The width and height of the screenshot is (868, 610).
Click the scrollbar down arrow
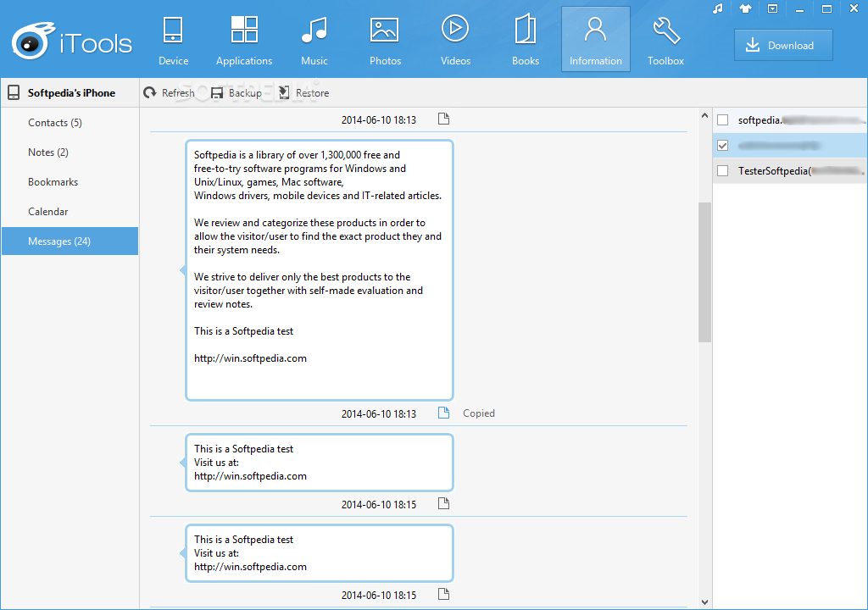point(704,602)
